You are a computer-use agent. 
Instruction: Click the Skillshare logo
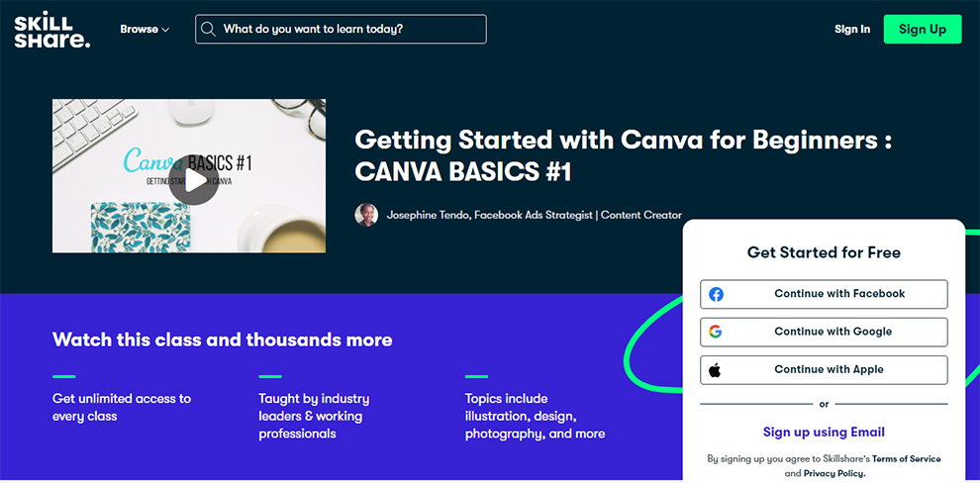coord(52,29)
